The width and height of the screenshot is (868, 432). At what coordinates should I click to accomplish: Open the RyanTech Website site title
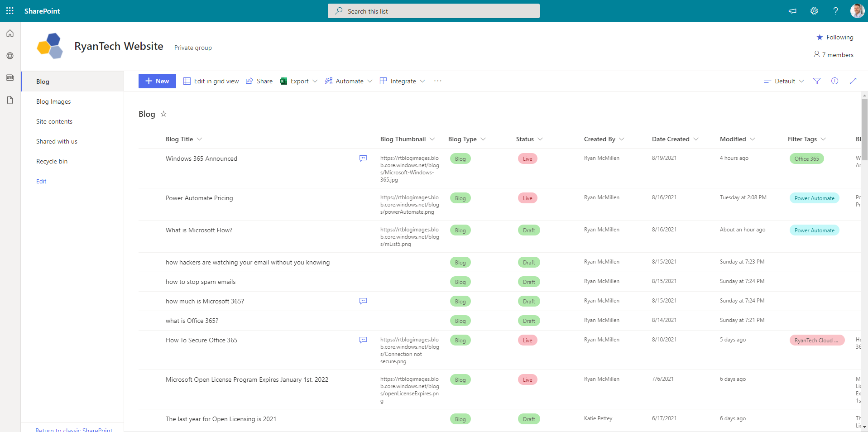point(119,46)
